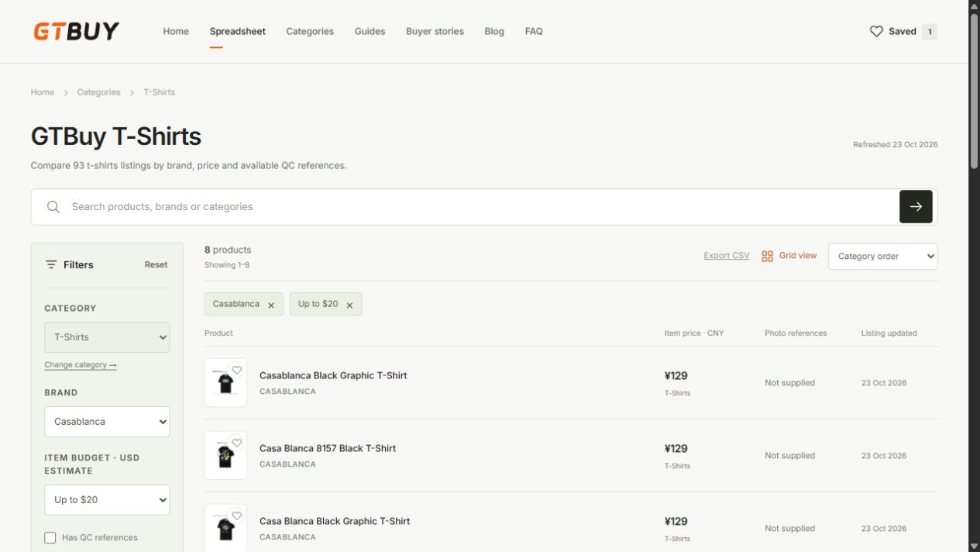This screenshot has width=980, height=552.
Task: Reset all filters
Action: pos(156,264)
